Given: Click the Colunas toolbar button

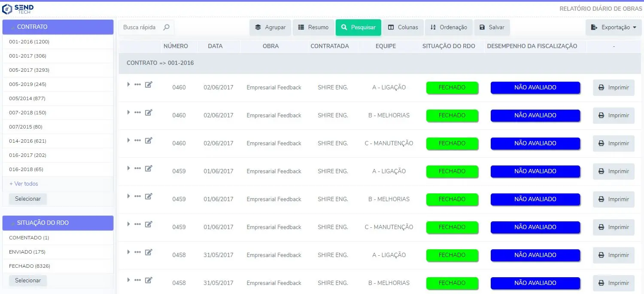Looking at the screenshot, I should 403,27.
